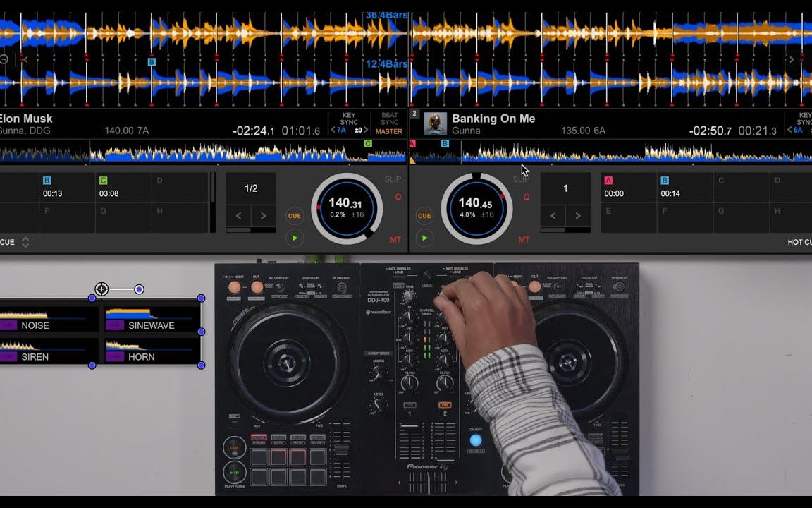The width and height of the screenshot is (812, 508).
Task: Halve deck 2 beat loop size arrow
Action: 553,216
